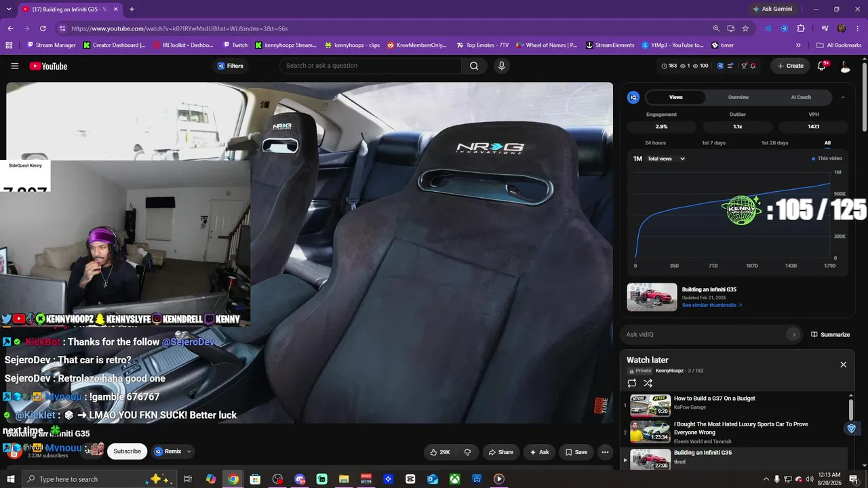Go back to the previous page
Image resolution: width=868 pixels, height=488 pixels.
pos(10,28)
